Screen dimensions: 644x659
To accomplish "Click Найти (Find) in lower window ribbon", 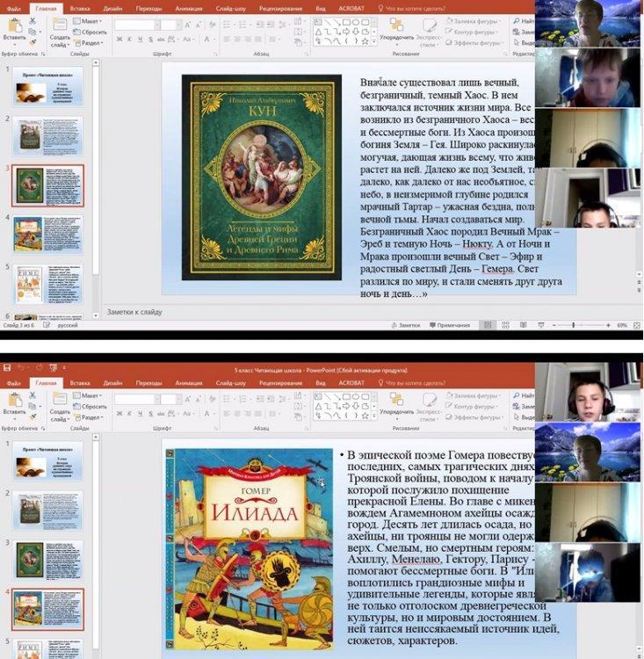I will (524, 395).
